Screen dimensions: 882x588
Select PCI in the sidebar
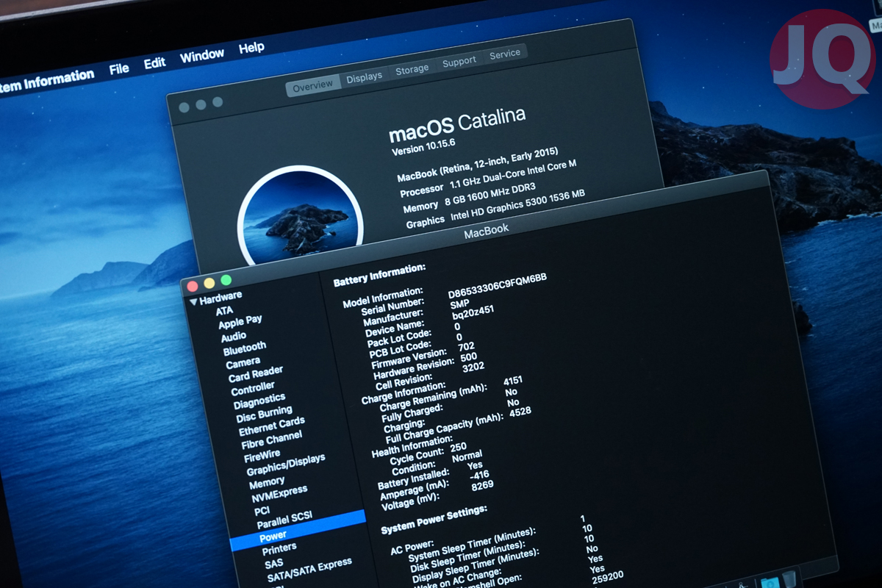click(262, 511)
